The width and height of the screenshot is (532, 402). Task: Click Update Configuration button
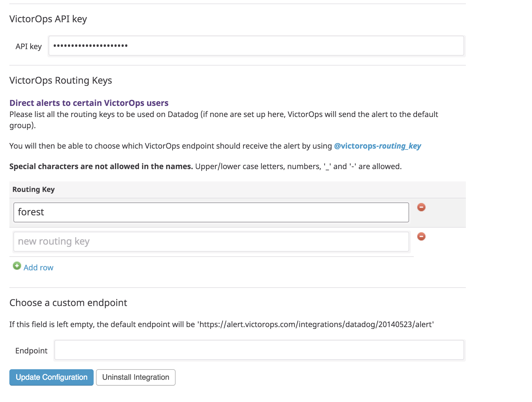click(x=52, y=377)
